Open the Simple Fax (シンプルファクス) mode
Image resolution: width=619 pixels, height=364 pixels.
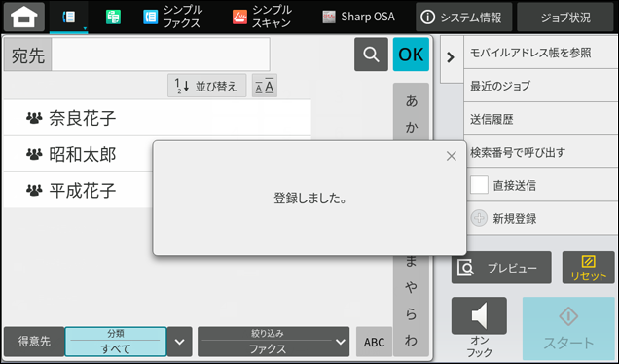(173, 17)
